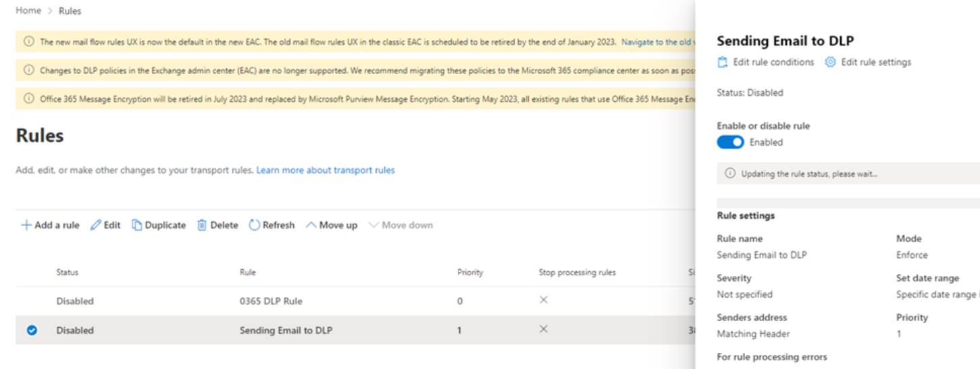Click the Add a rule plus icon
This screenshot has width=980, height=369.
[26, 225]
